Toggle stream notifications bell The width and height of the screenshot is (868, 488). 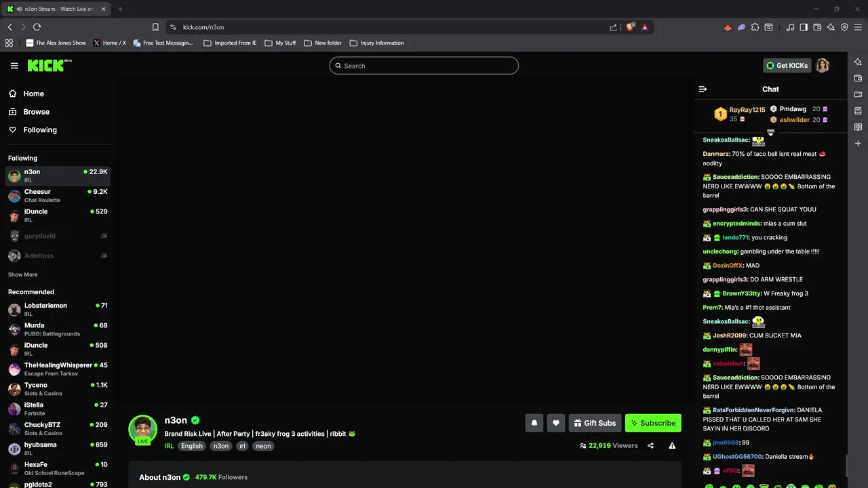[534, 423]
